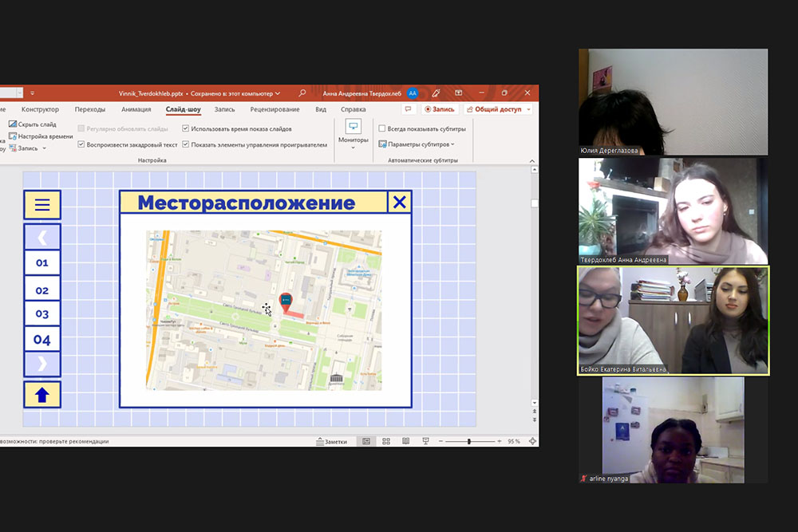Fit slide to current window

pyautogui.click(x=532, y=441)
